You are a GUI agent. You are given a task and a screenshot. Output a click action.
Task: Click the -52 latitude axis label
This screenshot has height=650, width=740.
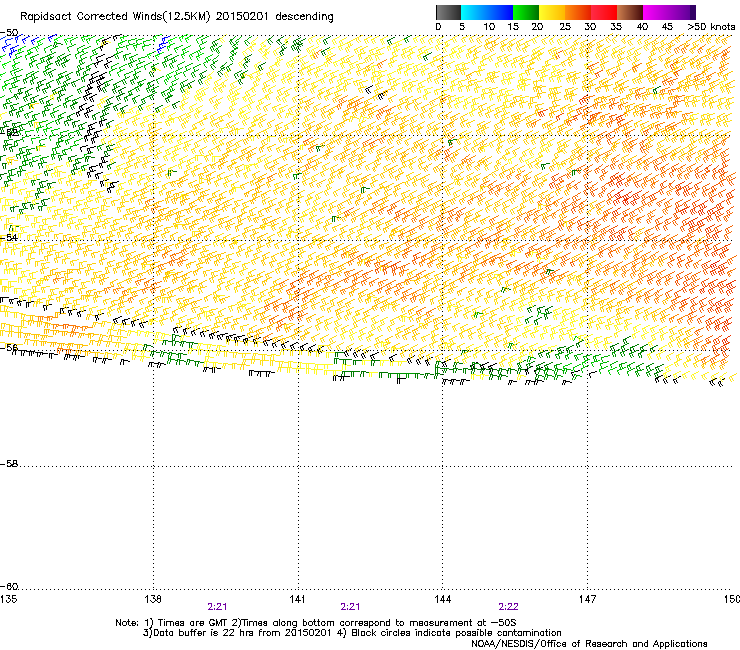(9, 132)
